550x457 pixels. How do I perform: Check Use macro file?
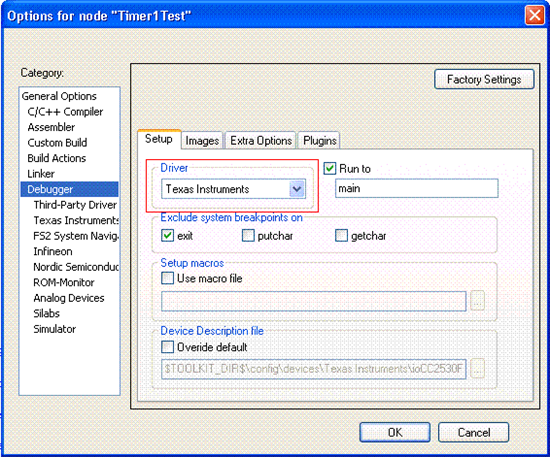coord(167,278)
